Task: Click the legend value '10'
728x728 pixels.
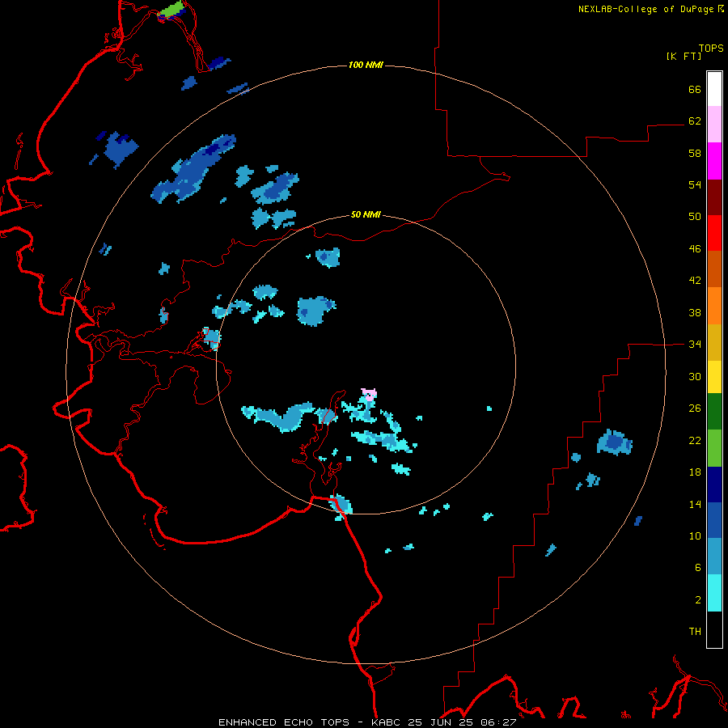Action: coord(695,536)
